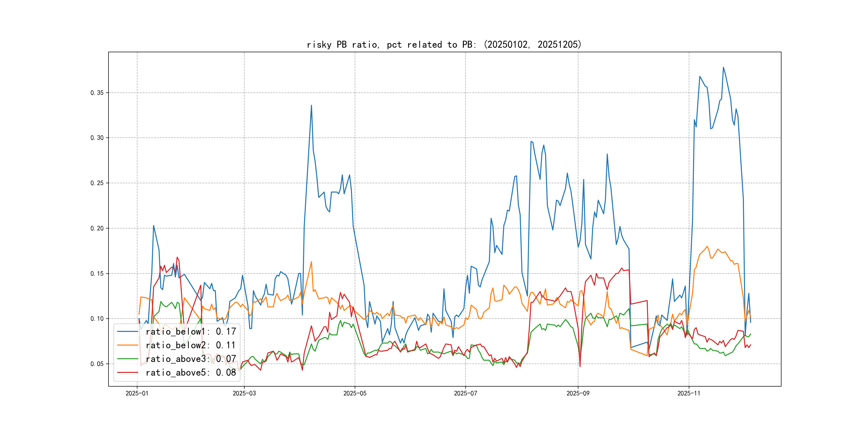Click the 2025-09 x-axis tick label
Image resolution: width=868 pixels, height=434 pixels.
(578, 394)
